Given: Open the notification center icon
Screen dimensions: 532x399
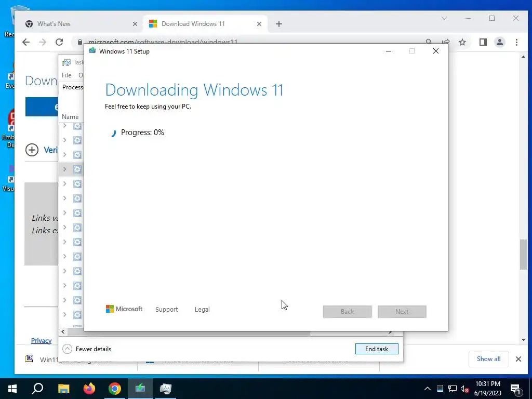Looking at the screenshot, I should [515, 389].
